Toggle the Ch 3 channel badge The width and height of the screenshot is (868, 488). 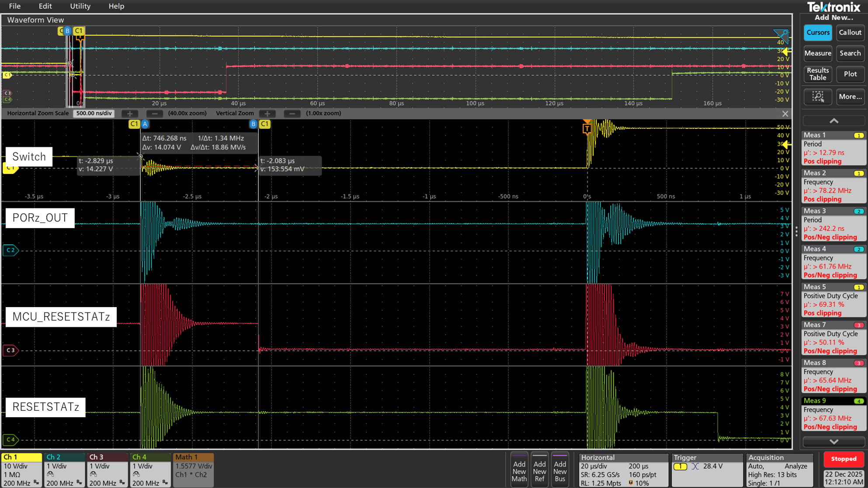click(107, 470)
